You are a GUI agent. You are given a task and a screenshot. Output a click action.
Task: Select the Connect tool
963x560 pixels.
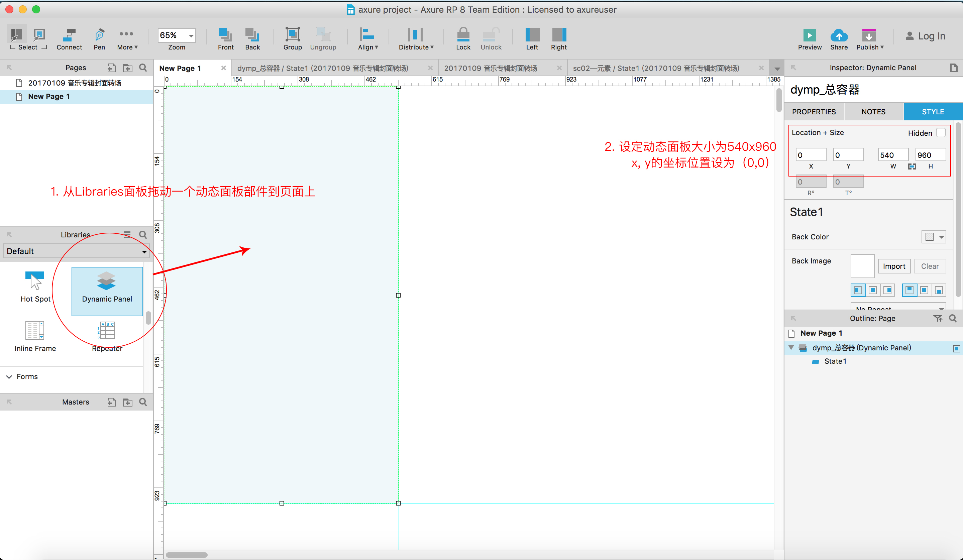pyautogui.click(x=69, y=38)
